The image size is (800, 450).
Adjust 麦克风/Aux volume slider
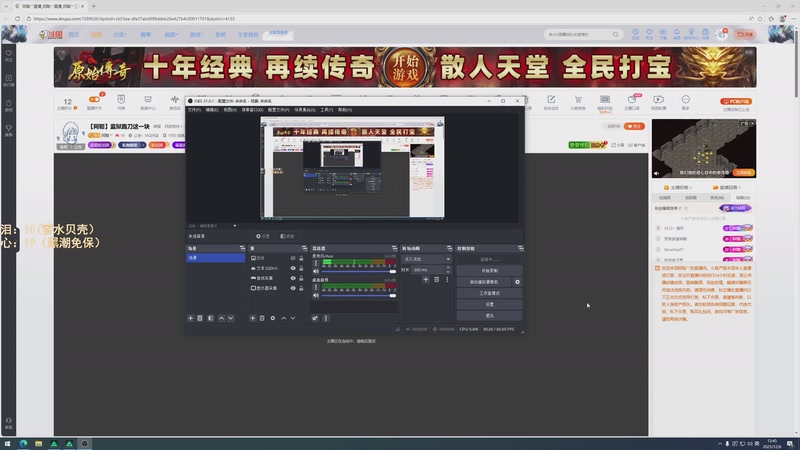point(359,271)
